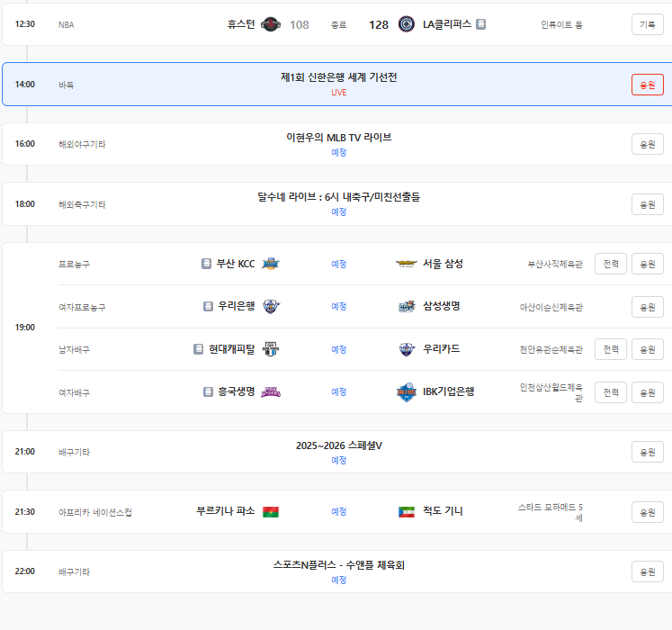Open 전력 for 현대캐피탈 vs 우리카드
Image resolution: width=672 pixels, height=630 pixels.
[611, 349]
